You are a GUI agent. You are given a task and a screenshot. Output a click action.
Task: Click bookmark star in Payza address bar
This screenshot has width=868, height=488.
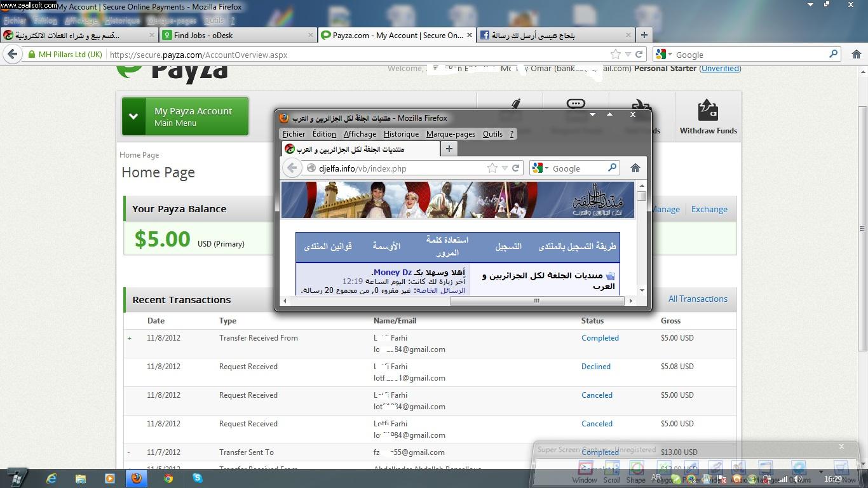615,55
